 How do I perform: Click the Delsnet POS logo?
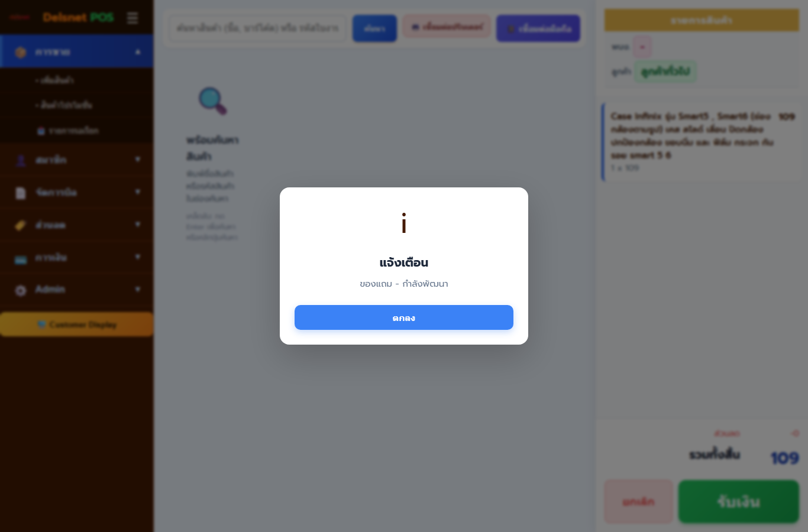(x=78, y=17)
